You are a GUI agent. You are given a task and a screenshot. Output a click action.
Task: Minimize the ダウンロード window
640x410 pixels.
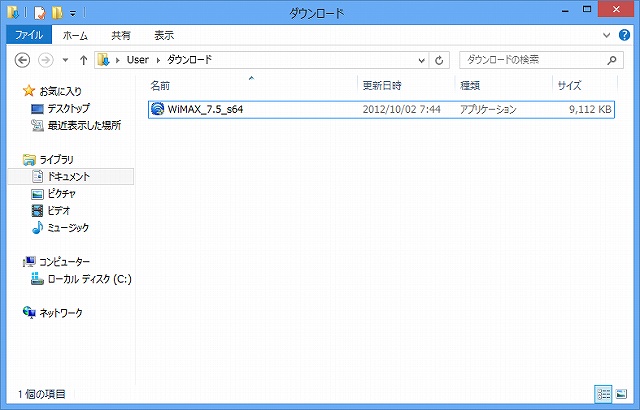[x=565, y=11]
